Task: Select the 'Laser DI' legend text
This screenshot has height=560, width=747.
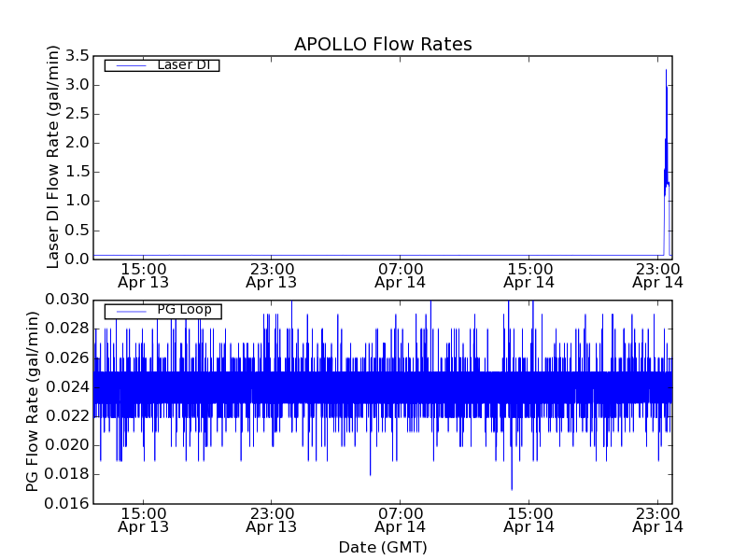Action: [183, 64]
